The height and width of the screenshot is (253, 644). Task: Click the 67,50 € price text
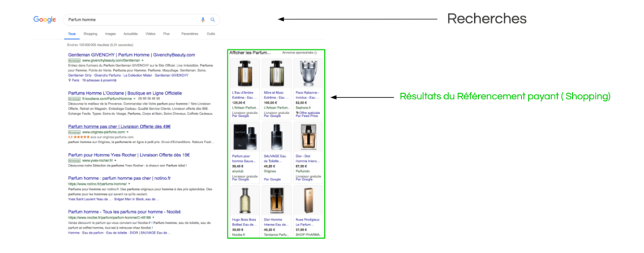click(x=301, y=166)
